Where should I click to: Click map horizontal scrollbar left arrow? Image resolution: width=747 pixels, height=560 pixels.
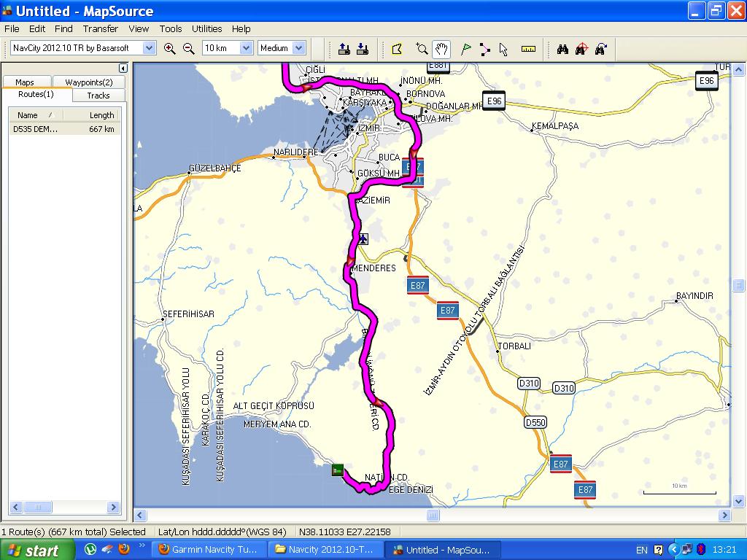point(140,515)
